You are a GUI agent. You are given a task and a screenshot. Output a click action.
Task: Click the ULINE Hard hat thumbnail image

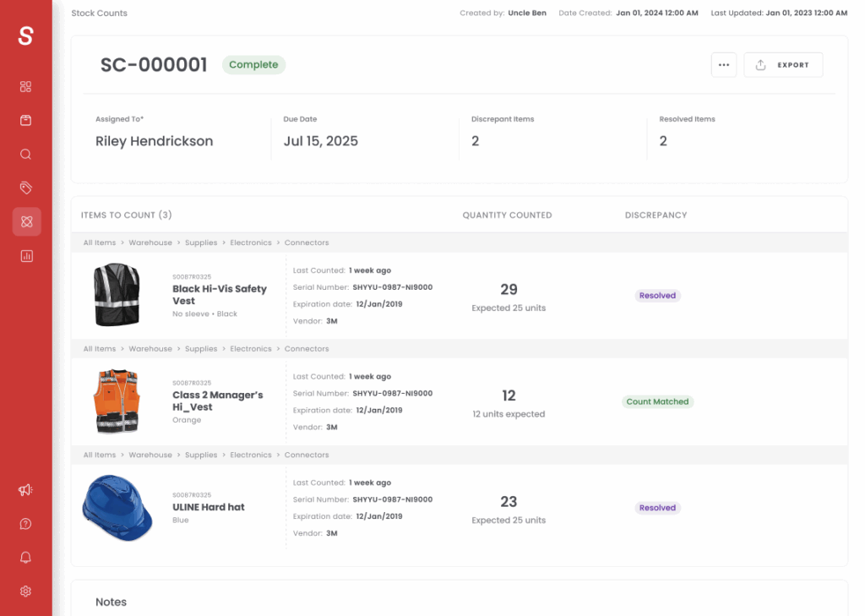pos(117,508)
